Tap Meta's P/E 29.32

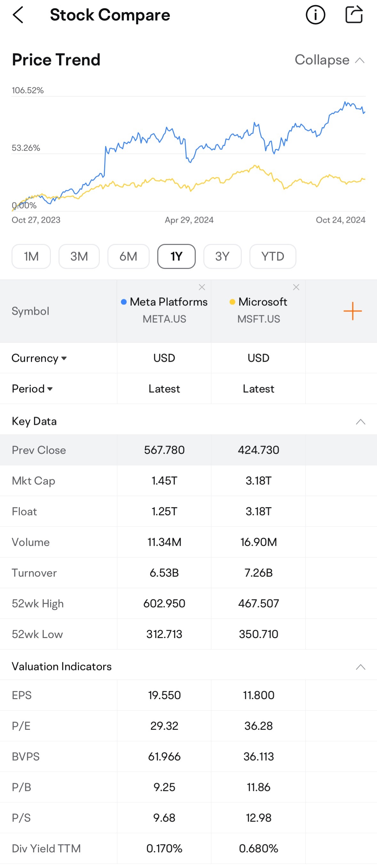(164, 725)
